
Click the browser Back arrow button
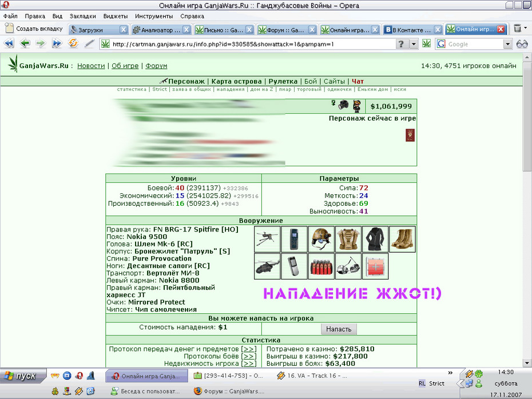coord(25,43)
